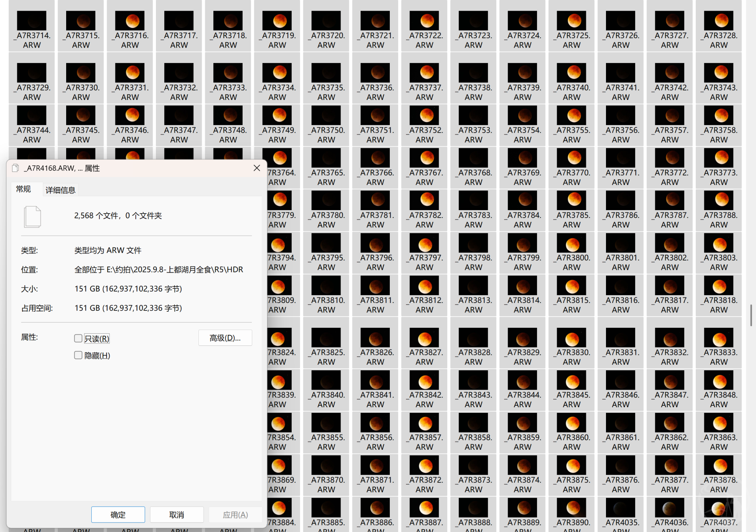Screen dimensions: 756x532
Task: Close the properties dialog
Action: [257, 168]
